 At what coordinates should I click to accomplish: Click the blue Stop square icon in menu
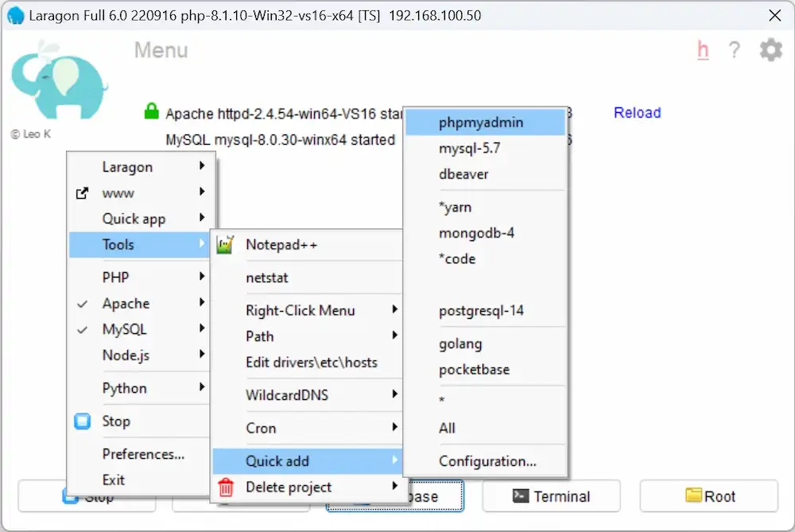pyautogui.click(x=82, y=421)
